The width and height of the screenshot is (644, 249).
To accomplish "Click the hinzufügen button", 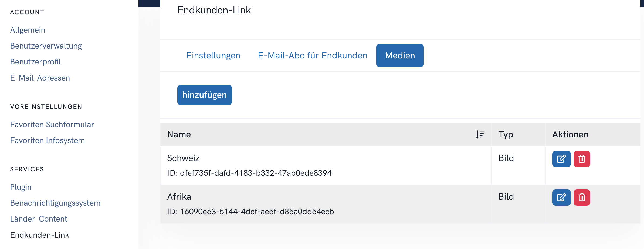I will [204, 95].
